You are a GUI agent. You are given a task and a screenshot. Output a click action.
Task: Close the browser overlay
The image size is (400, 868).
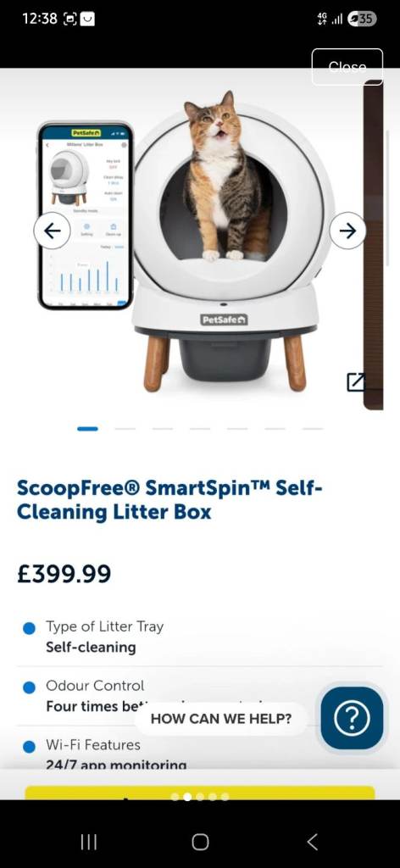pos(347,67)
